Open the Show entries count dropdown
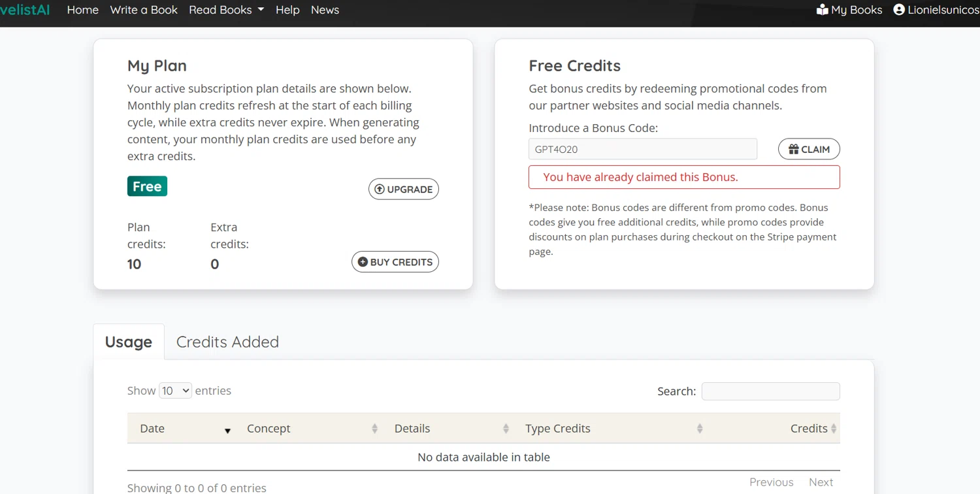Viewport: 980px width, 494px height. click(175, 391)
